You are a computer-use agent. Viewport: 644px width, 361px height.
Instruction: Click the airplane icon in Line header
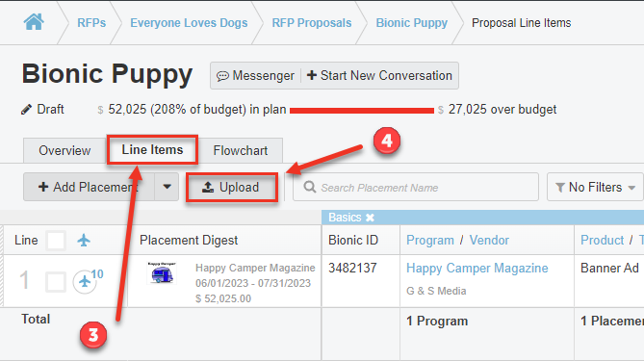pyautogui.click(x=84, y=241)
